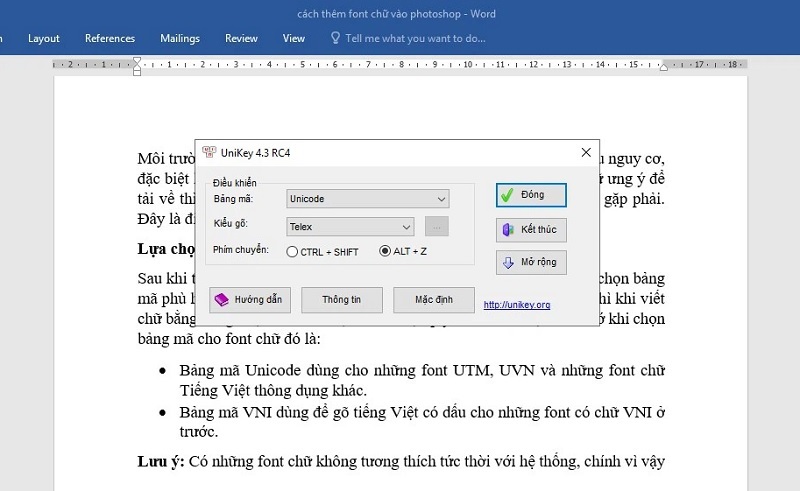This screenshot has height=491, width=800.
Task: Open the Layout ribbon tab
Action: pyautogui.click(x=44, y=38)
